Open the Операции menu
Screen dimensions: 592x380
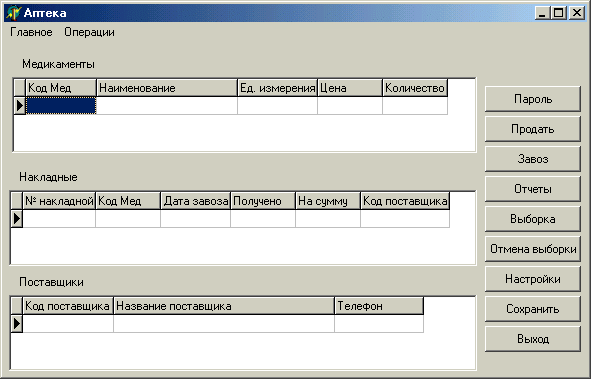[x=89, y=32]
